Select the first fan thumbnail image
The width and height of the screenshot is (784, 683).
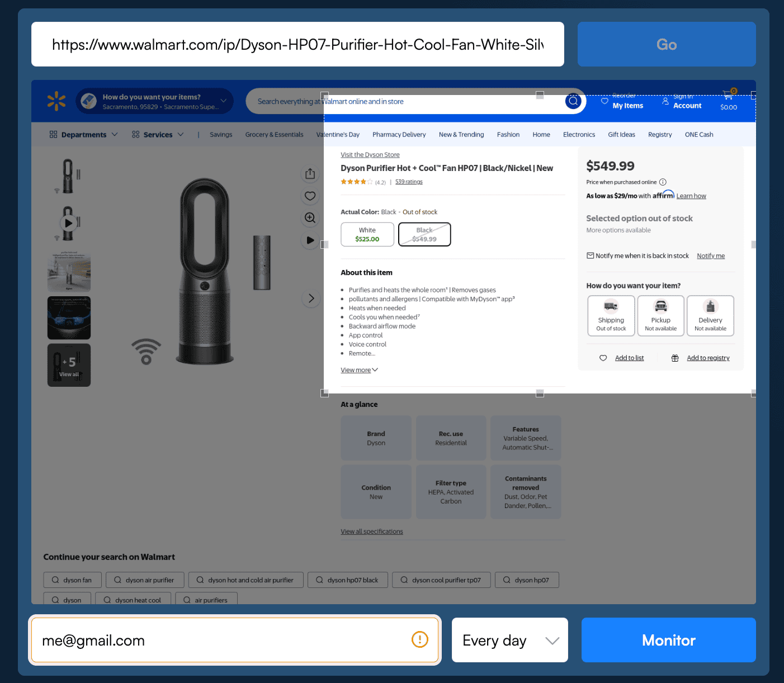(69, 176)
